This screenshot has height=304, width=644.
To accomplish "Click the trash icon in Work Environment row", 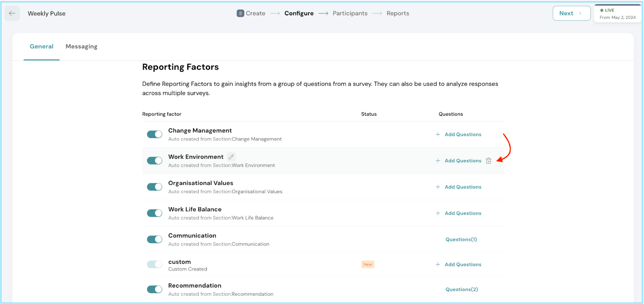I will coord(488,161).
